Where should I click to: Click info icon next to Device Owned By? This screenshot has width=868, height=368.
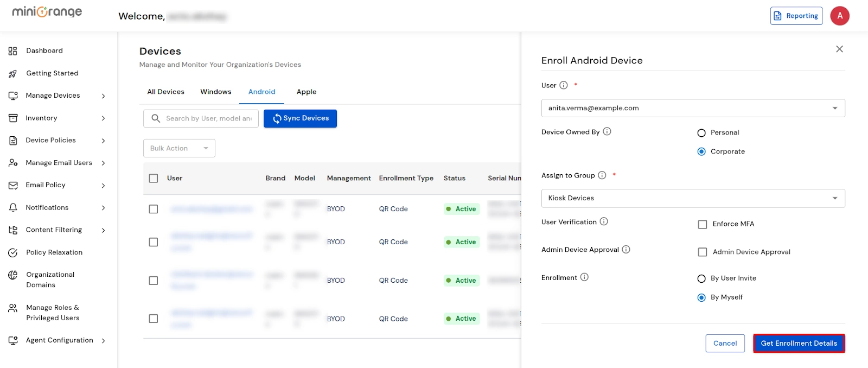[607, 131]
